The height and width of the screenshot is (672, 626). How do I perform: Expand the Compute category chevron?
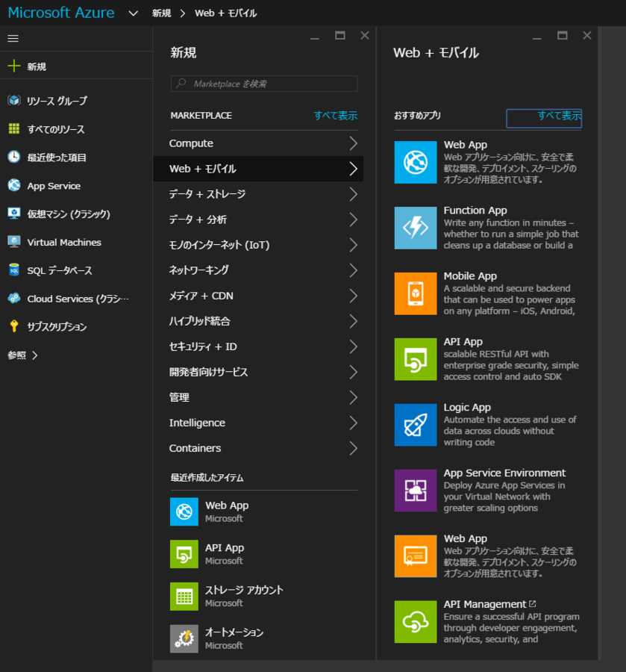click(353, 143)
